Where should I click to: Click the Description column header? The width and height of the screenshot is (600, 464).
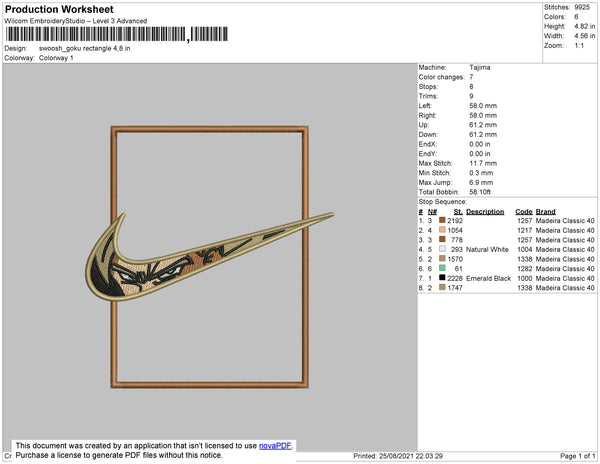pos(485,212)
